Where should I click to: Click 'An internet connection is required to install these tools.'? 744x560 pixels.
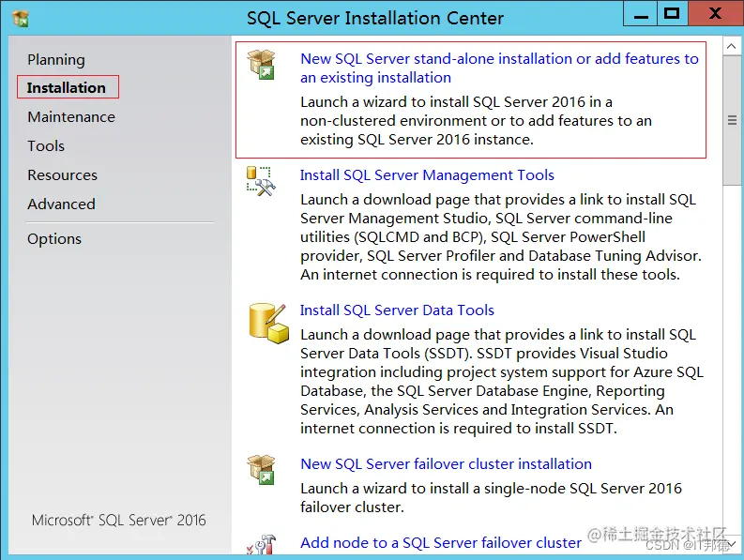[x=490, y=274]
